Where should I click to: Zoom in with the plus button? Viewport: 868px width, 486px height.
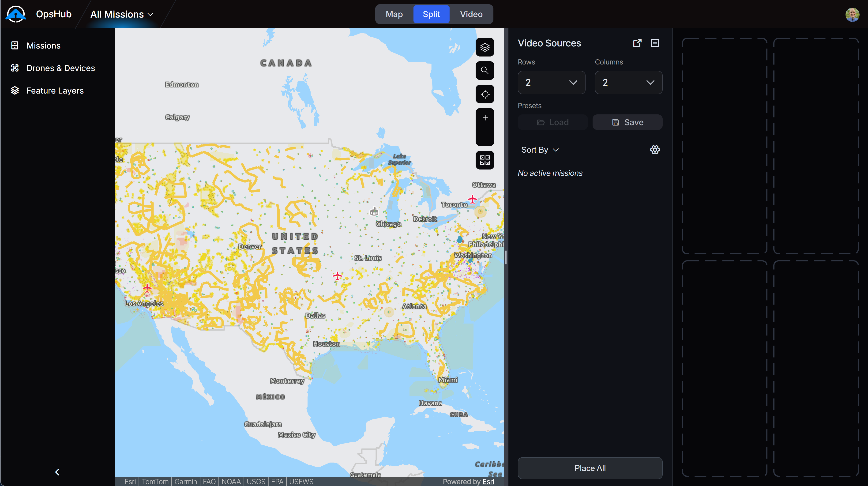485,118
